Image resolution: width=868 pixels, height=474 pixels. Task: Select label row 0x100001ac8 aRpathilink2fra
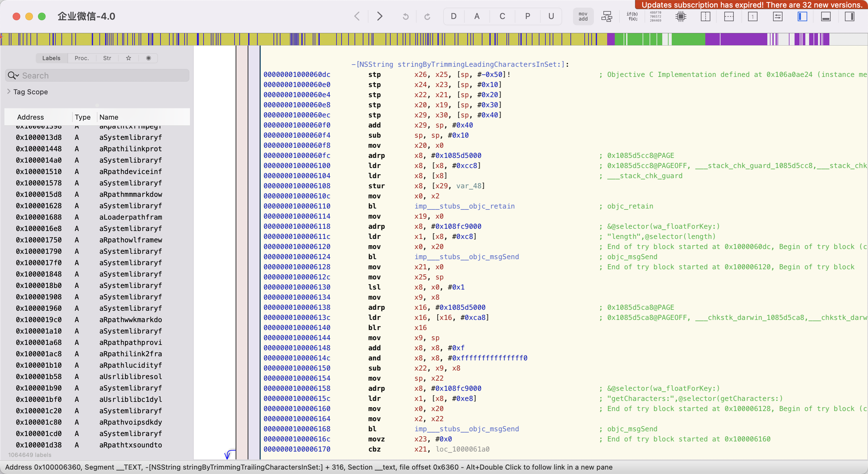[97, 354]
